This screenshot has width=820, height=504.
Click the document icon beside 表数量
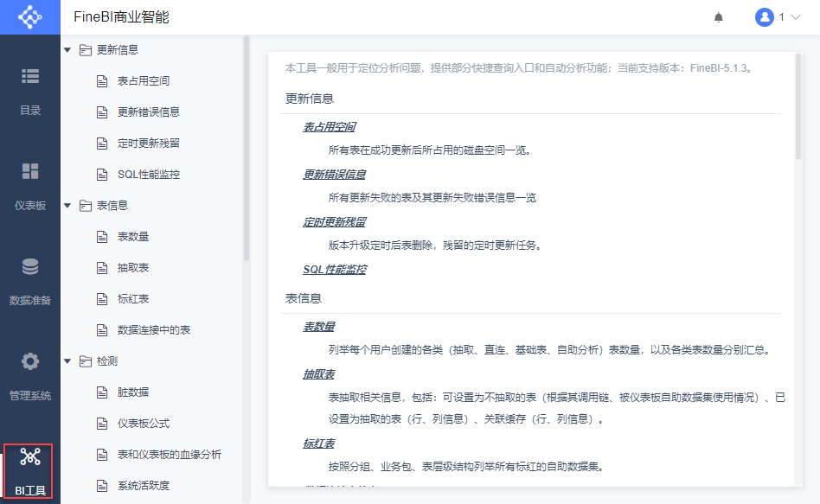pyautogui.click(x=102, y=237)
